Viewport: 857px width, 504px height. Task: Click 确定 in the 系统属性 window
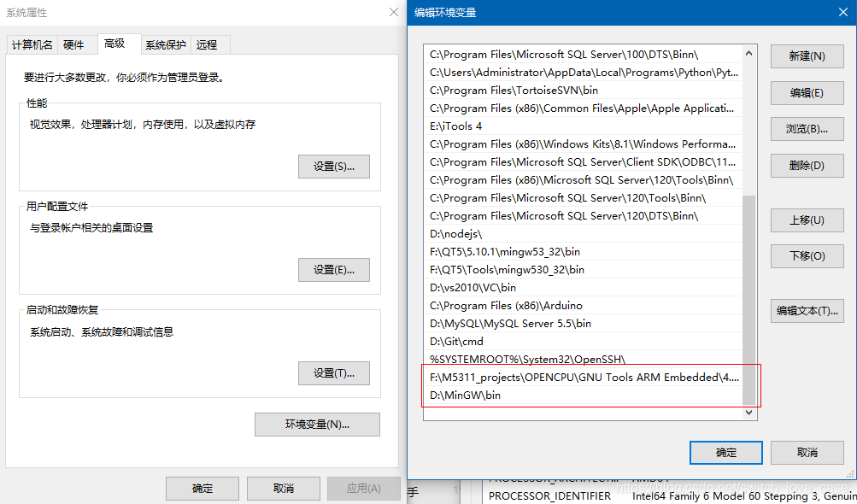(203, 488)
